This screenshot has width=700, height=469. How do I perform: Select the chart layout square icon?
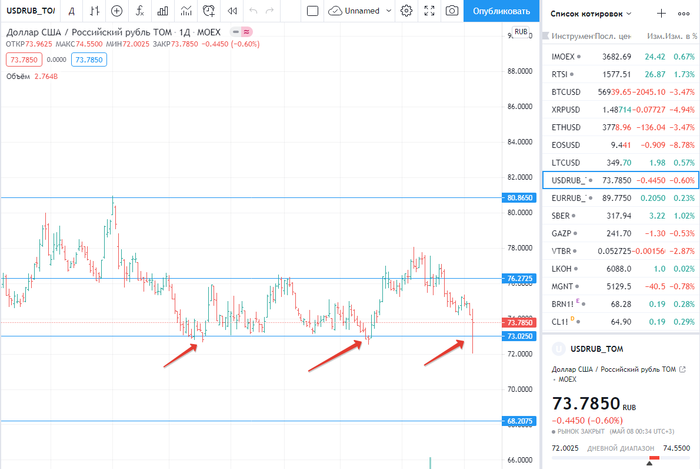[x=312, y=11]
